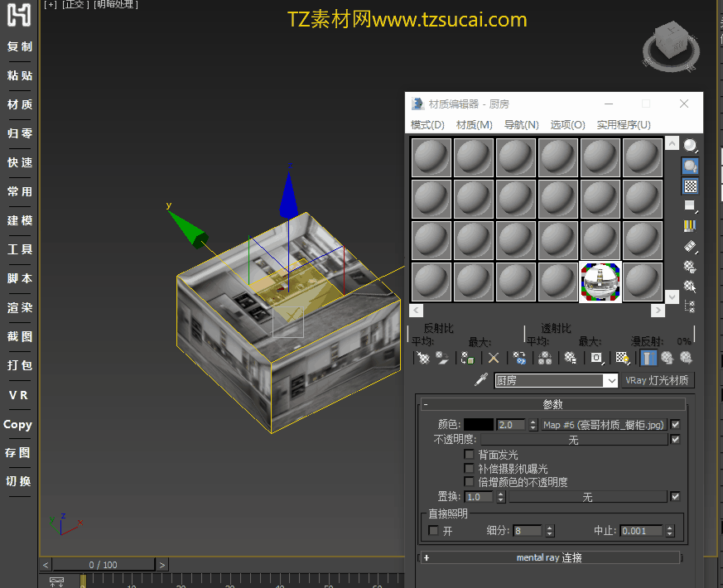Enable 倍增颜色的不透明度 checkbox
Image resolution: width=723 pixels, height=588 pixels.
click(469, 482)
